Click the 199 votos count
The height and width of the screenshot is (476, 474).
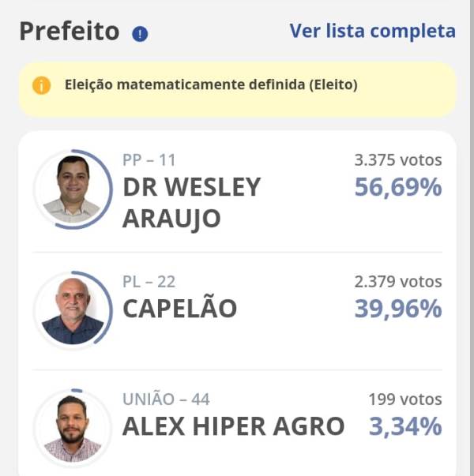click(x=404, y=399)
